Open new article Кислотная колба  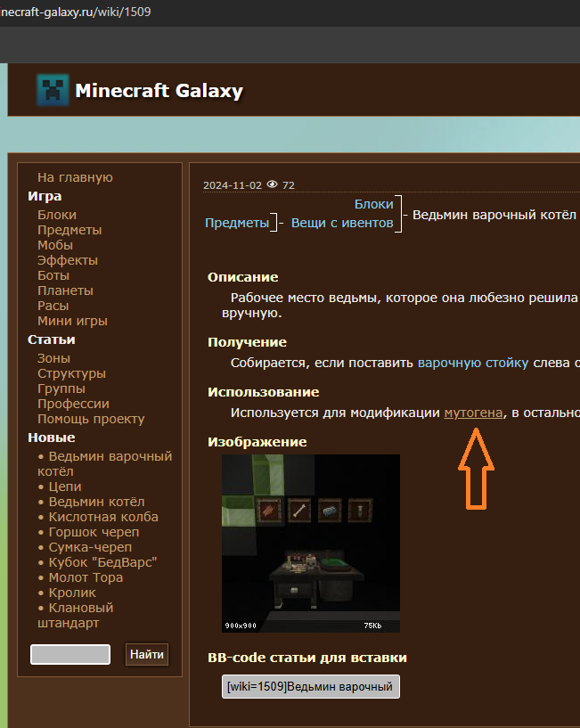click(103, 517)
